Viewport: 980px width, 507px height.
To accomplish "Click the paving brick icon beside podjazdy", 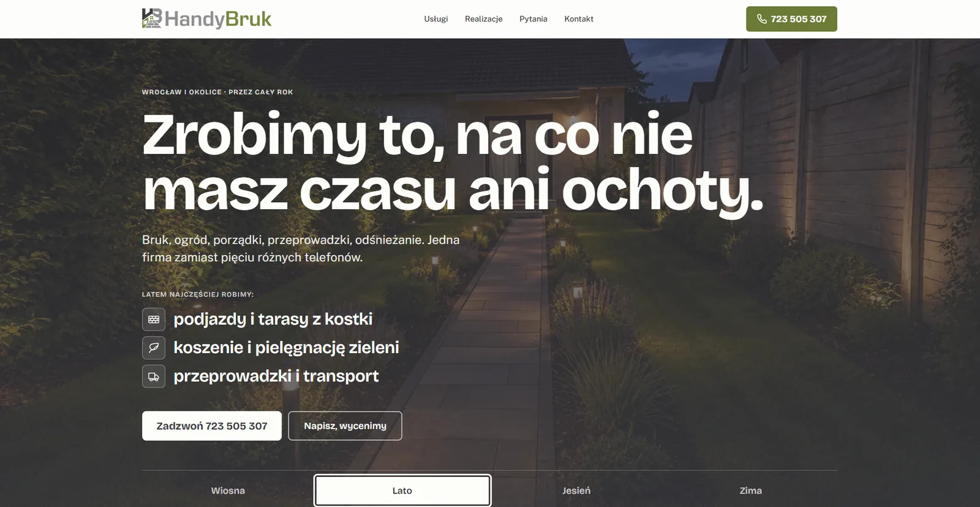I will (154, 319).
